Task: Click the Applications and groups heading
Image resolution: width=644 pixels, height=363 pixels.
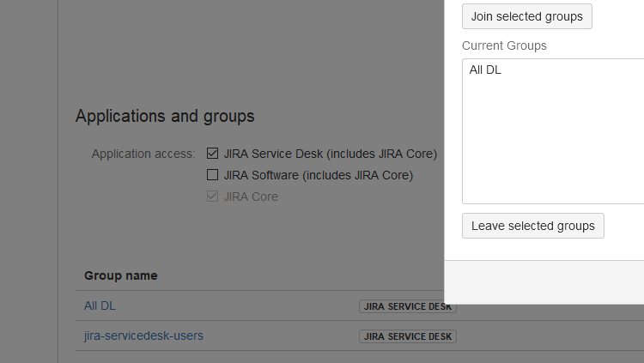Action: [165, 116]
